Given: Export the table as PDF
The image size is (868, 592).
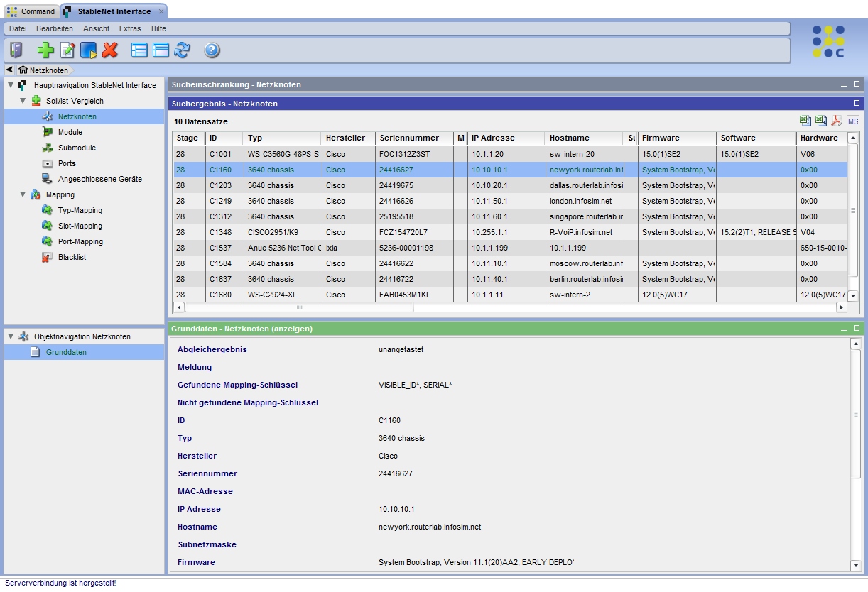Looking at the screenshot, I should click(836, 121).
